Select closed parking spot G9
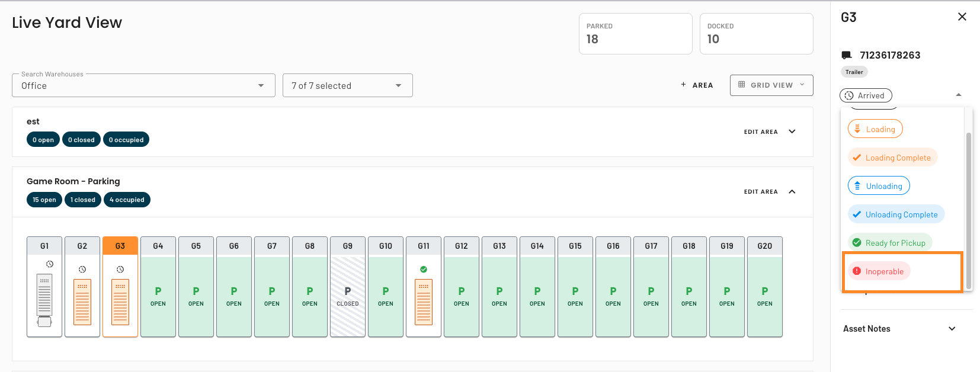The width and height of the screenshot is (980, 372). 348,287
